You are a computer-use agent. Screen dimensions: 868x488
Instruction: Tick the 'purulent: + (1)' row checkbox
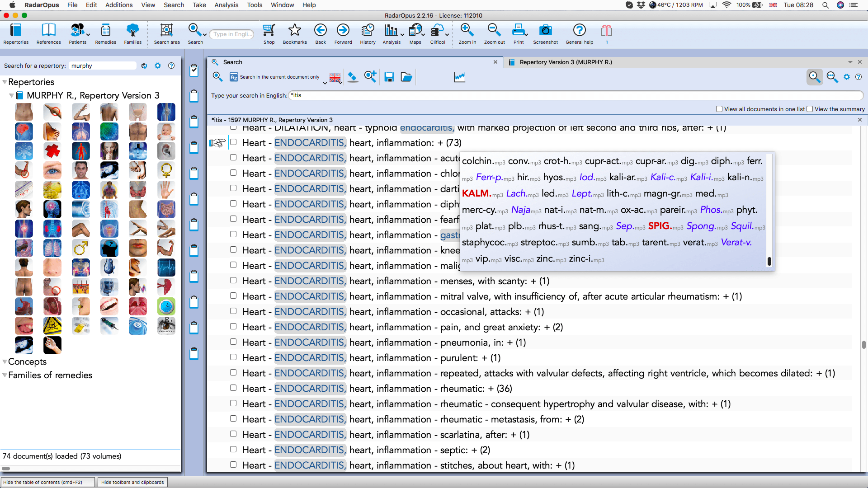(x=233, y=357)
